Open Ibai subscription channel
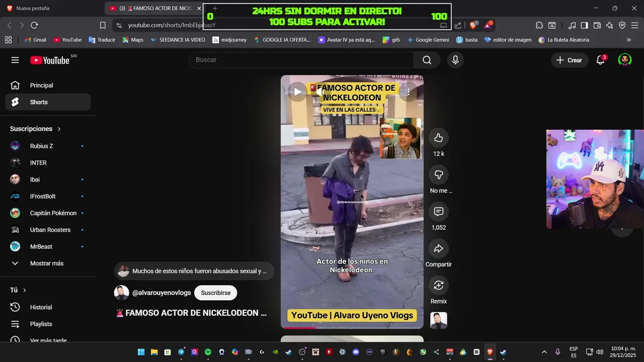This screenshot has width=644, height=362. click(x=48, y=179)
